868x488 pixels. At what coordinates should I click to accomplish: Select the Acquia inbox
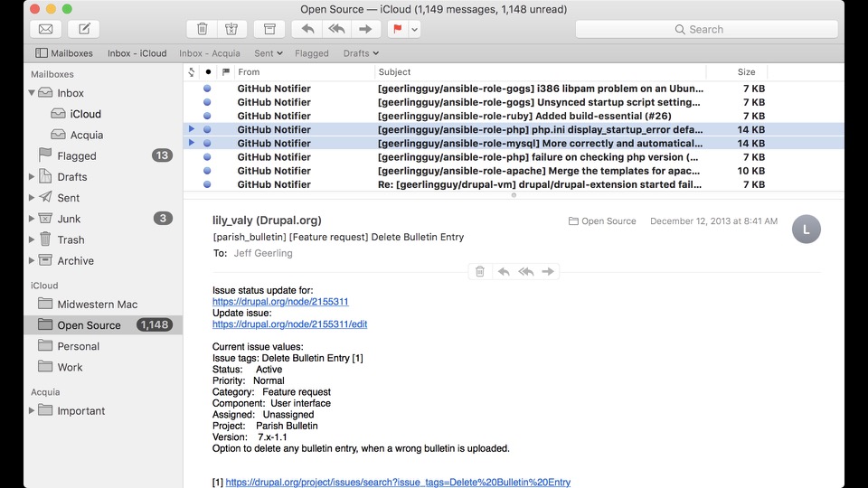tap(87, 135)
